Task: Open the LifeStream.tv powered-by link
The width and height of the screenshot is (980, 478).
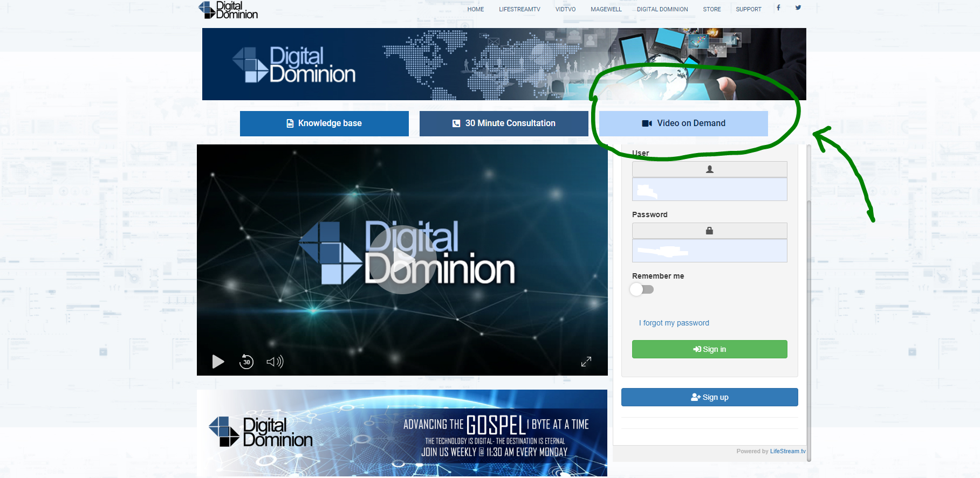Action: click(787, 451)
